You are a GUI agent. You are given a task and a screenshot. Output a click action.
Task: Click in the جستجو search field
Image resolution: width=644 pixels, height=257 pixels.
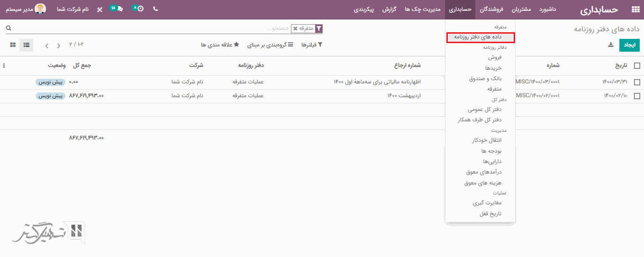point(190,28)
